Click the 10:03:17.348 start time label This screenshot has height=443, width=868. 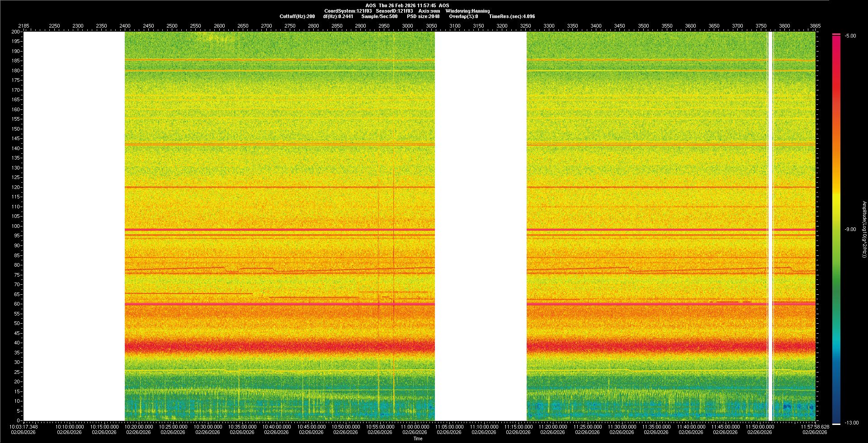pyautogui.click(x=24, y=427)
